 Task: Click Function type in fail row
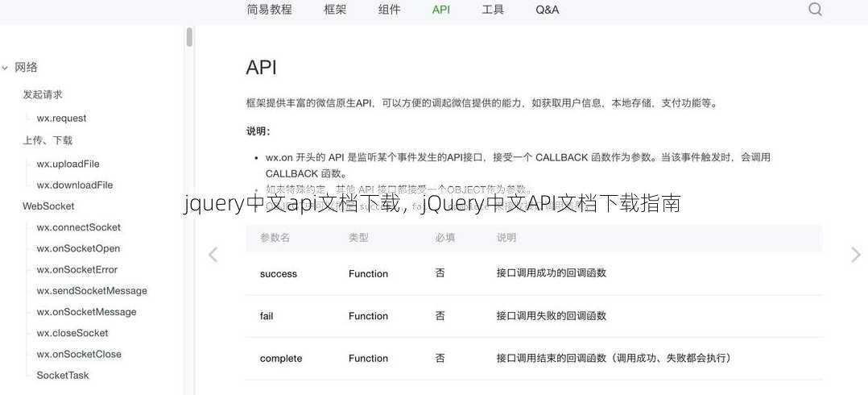point(368,316)
